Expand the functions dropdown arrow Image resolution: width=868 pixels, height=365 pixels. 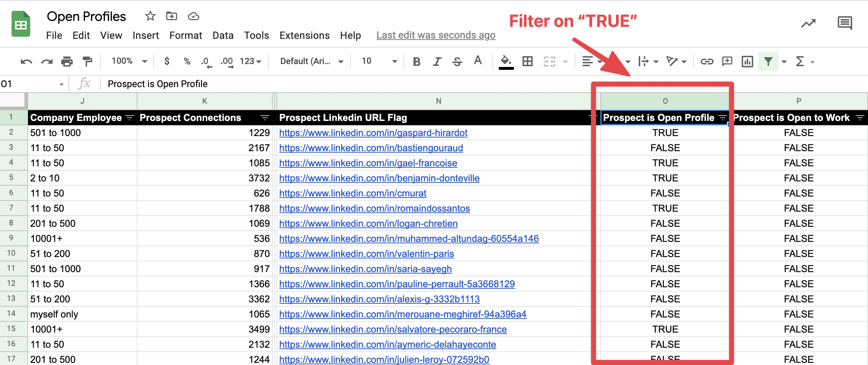click(813, 62)
